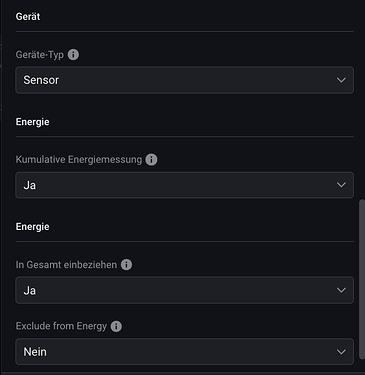Open Kumulative Energiemessung dropdown set to Ja
Screen dimensions: 365x375
184,185
